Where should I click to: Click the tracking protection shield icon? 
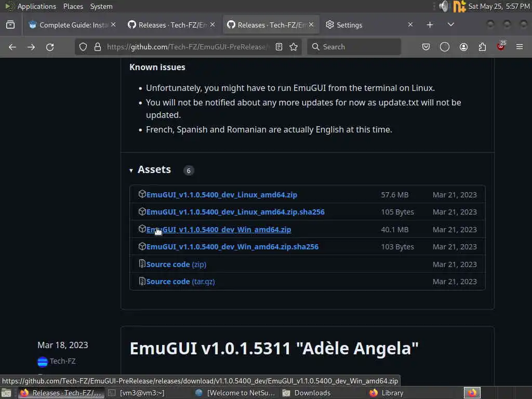[83, 47]
